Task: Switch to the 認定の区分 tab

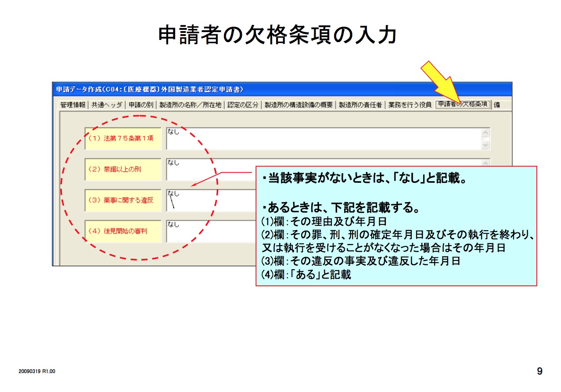Action: 243,105
